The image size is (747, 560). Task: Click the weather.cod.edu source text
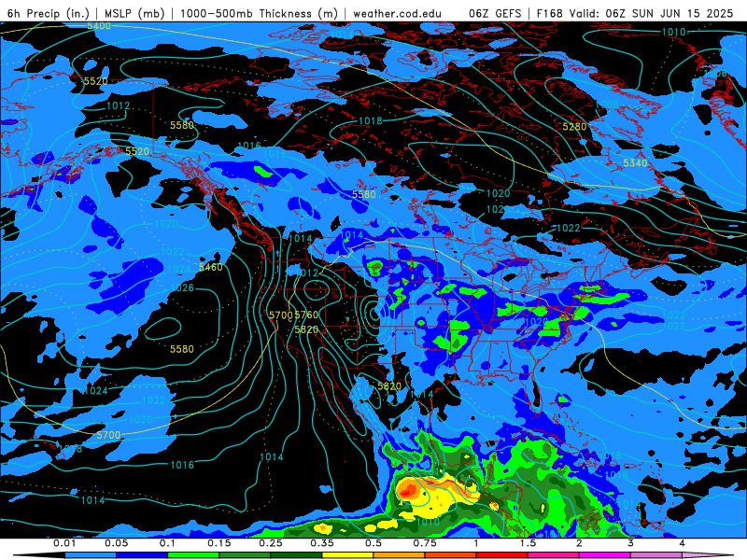coord(397,13)
